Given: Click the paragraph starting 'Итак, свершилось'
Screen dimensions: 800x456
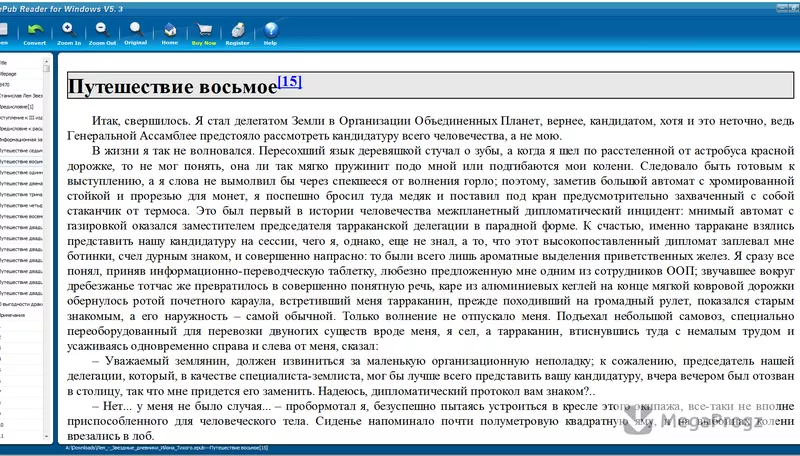Looking at the screenshot, I should pyautogui.click(x=431, y=128).
